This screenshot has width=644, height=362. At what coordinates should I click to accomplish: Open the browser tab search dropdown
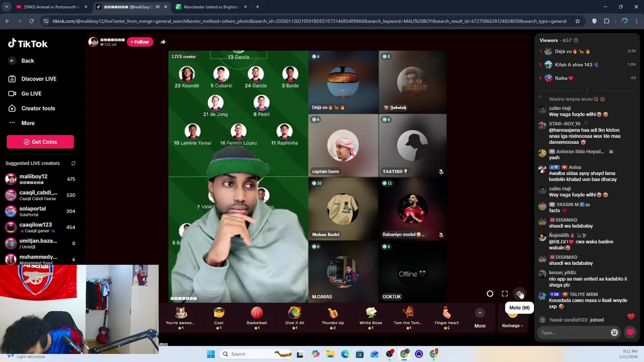6,7
